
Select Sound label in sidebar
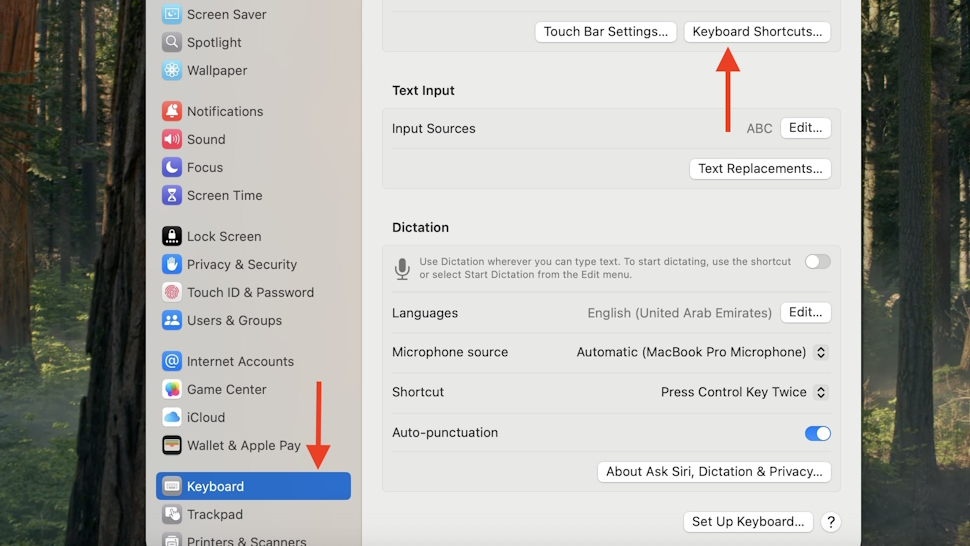(206, 140)
